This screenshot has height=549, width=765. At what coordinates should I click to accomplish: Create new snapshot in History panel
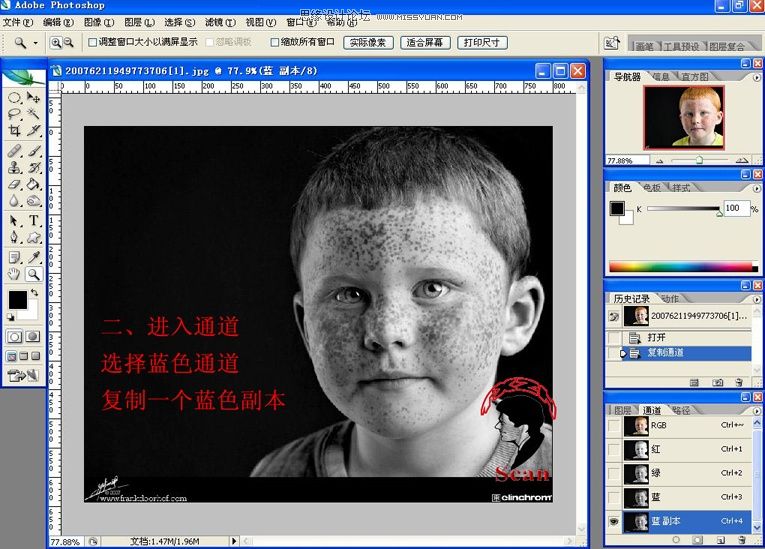(x=717, y=383)
